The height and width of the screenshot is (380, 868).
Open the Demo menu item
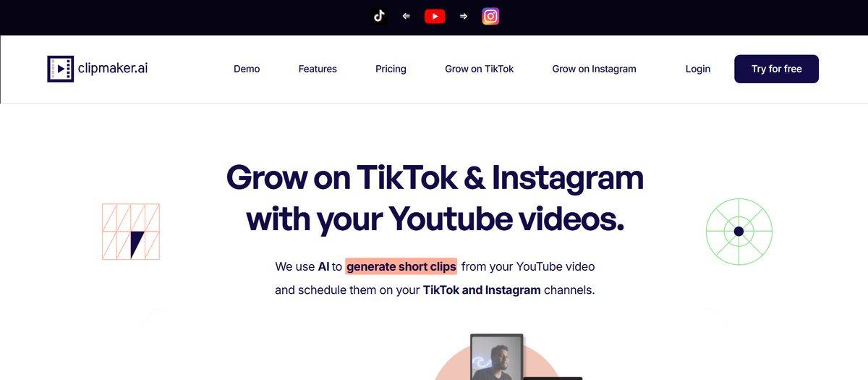click(x=247, y=69)
